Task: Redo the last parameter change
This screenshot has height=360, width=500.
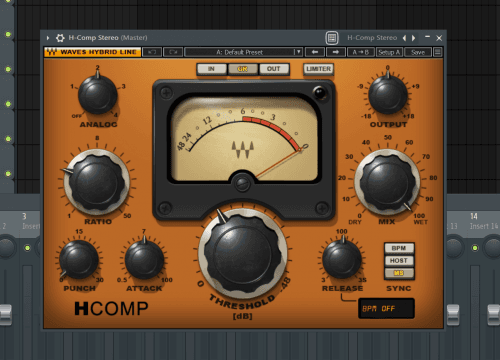Action: (173, 52)
